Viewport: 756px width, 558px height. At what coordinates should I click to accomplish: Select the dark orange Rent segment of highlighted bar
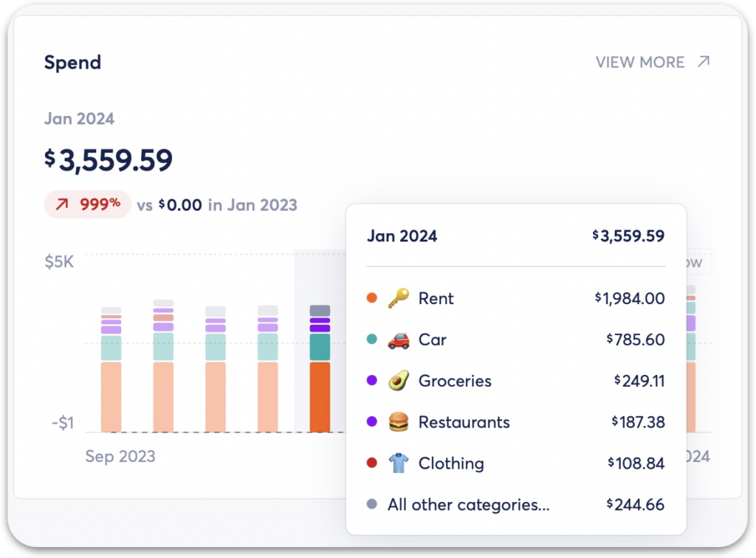tap(320, 397)
